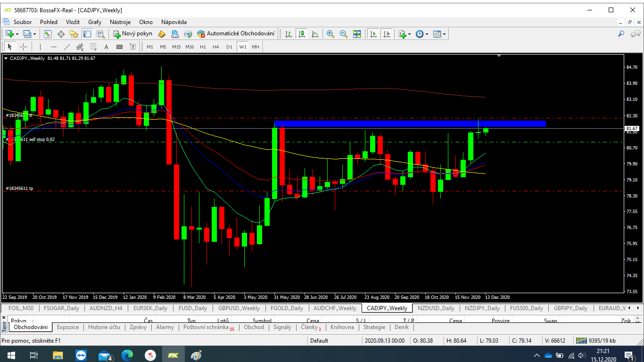Screen dimensions: 644x362
Task: Open the Soubor menu
Action: (23, 22)
